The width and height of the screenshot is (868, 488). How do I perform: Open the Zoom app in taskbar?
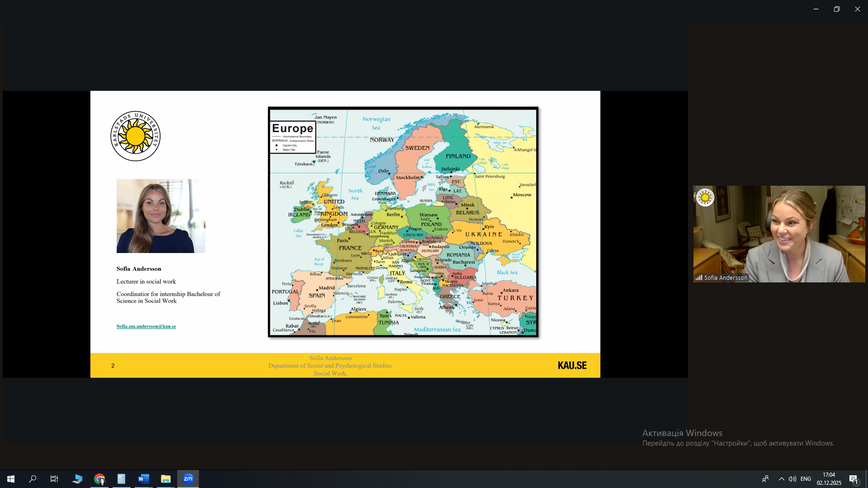(188, 479)
